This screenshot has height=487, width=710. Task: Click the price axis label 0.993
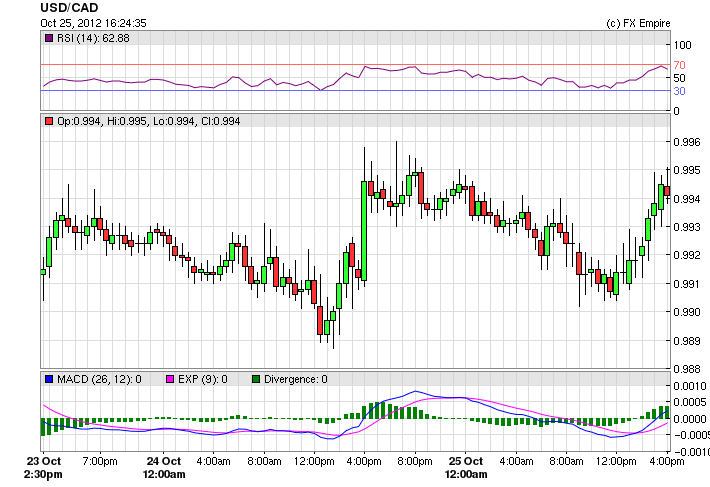(687, 227)
